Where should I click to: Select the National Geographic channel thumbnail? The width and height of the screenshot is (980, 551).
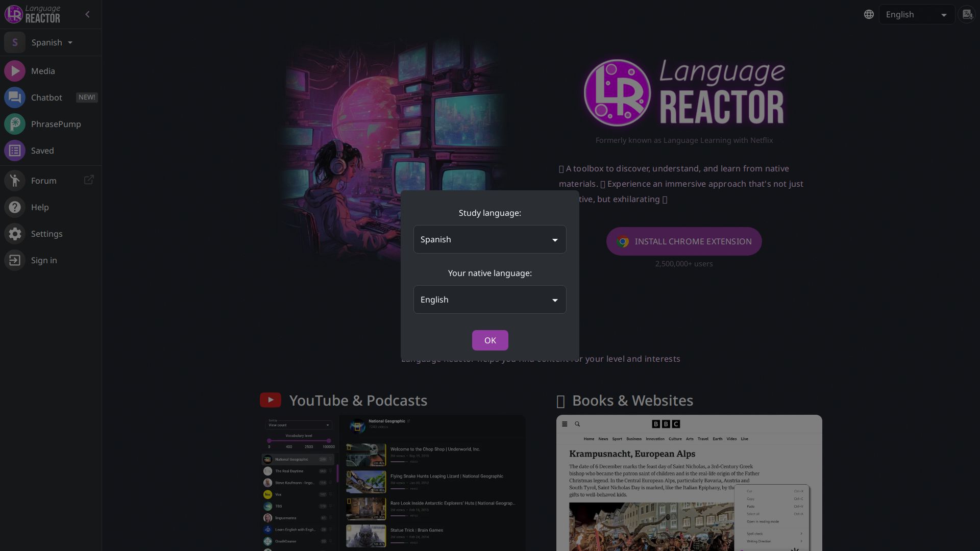(268, 459)
